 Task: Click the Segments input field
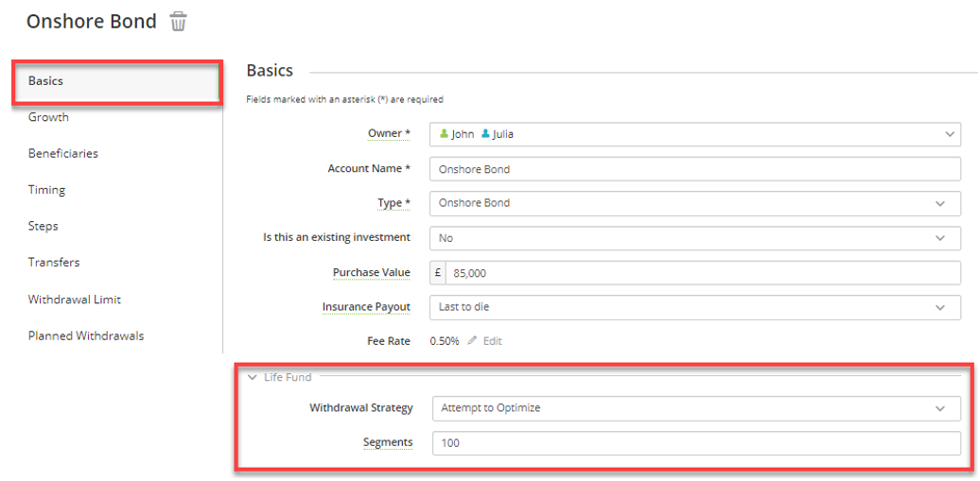point(696,443)
